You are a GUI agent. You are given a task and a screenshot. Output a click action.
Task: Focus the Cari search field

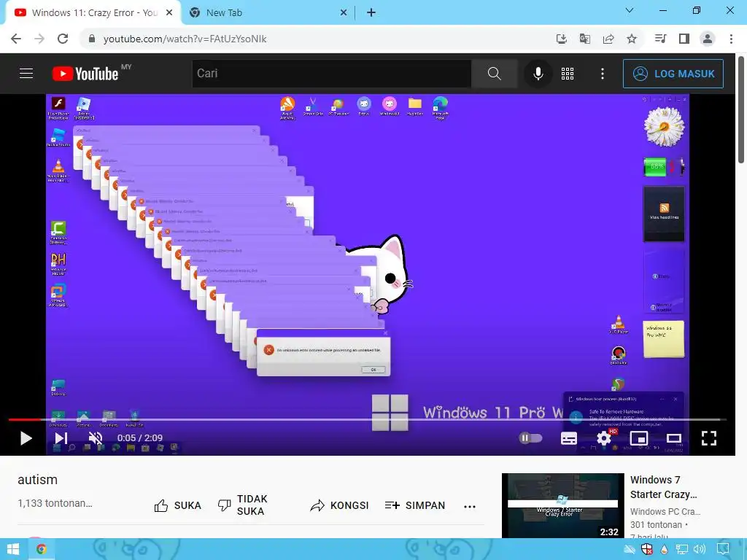pyautogui.click(x=332, y=74)
